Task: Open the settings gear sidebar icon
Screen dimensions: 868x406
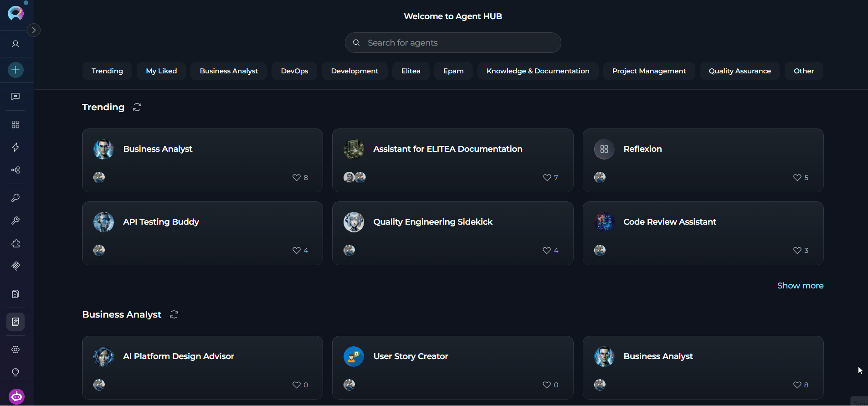Action: (x=15, y=349)
